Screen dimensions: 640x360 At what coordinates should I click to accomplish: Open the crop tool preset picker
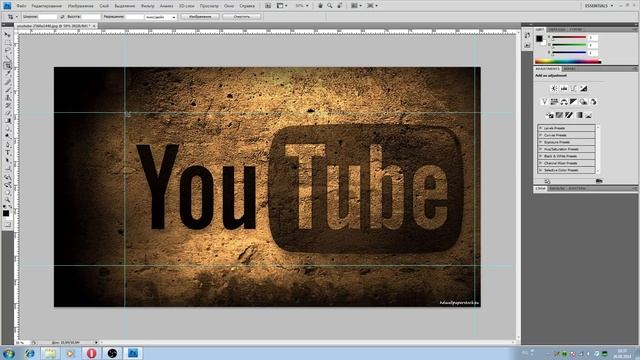click(12, 17)
